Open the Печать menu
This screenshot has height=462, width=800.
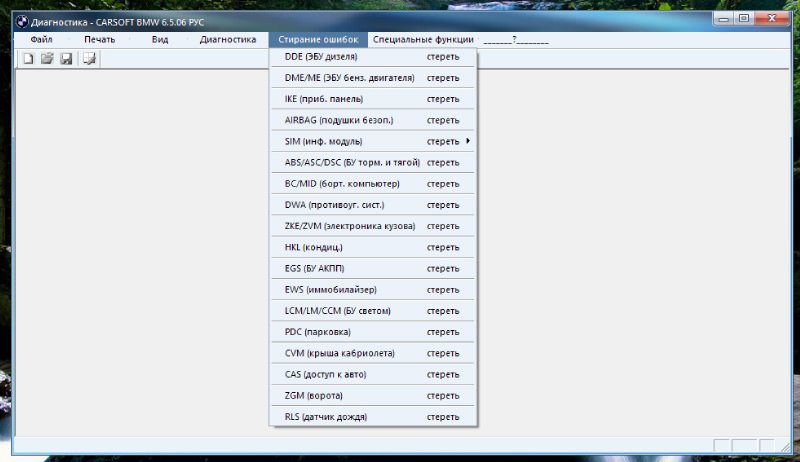tap(99, 39)
